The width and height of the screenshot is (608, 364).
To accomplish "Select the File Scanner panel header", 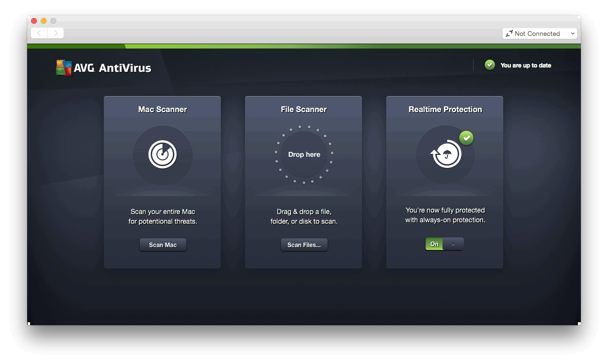I will click(304, 109).
